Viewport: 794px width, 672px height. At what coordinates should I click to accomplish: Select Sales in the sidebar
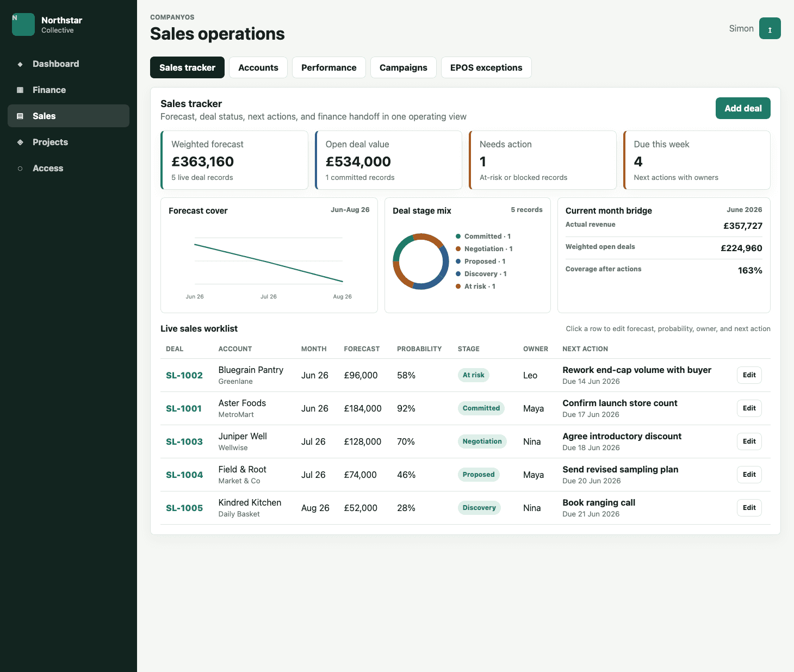pyautogui.click(x=69, y=116)
